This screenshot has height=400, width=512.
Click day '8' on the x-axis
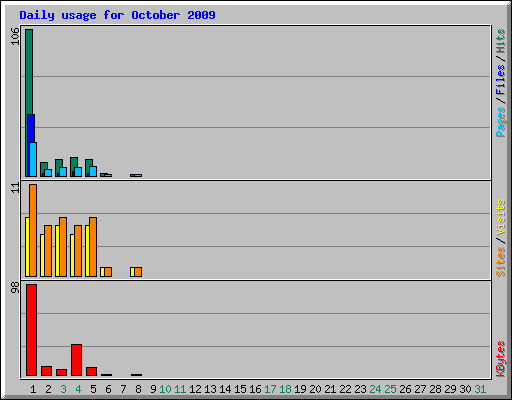[x=138, y=389]
